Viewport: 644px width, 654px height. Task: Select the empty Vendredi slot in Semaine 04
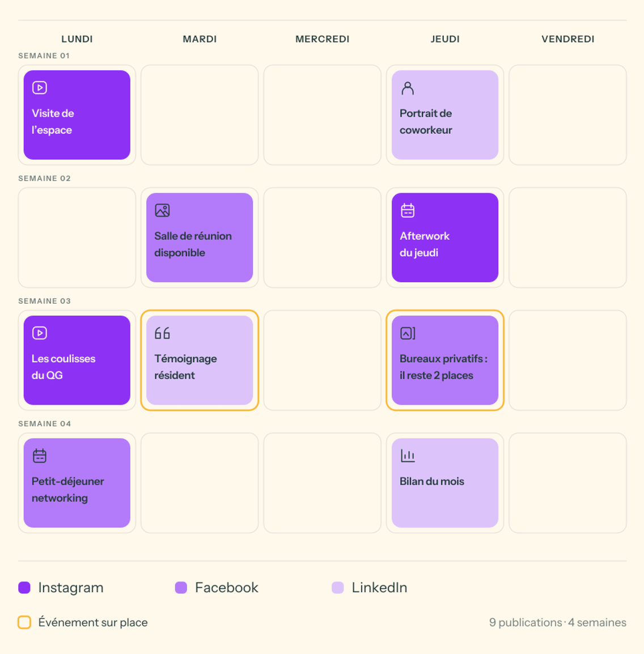[x=567, y=483]
